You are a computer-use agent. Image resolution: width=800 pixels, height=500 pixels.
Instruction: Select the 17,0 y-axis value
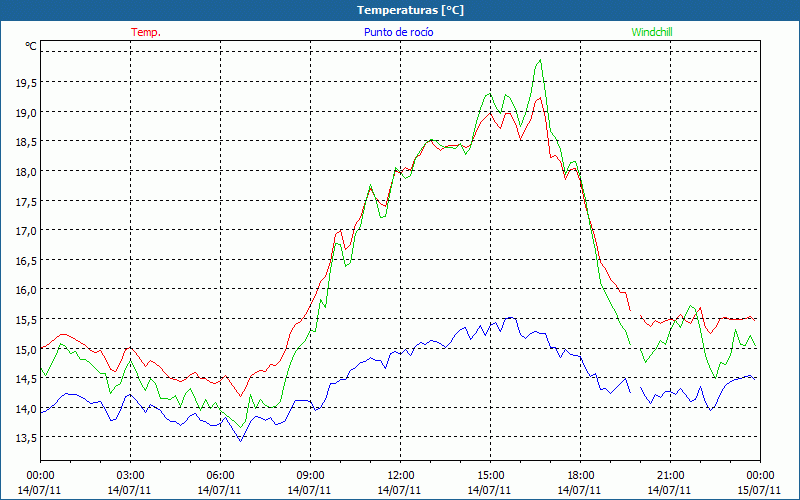(x=26, y=231)
